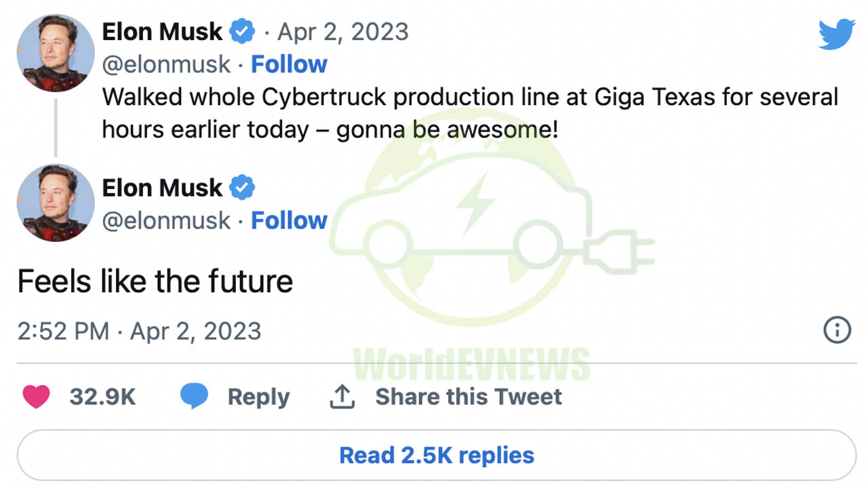The image size is (868, 488).
Task: Click the Apr 2, 2023 date in the parent tweet header
Action: click(x=343, y=32)
